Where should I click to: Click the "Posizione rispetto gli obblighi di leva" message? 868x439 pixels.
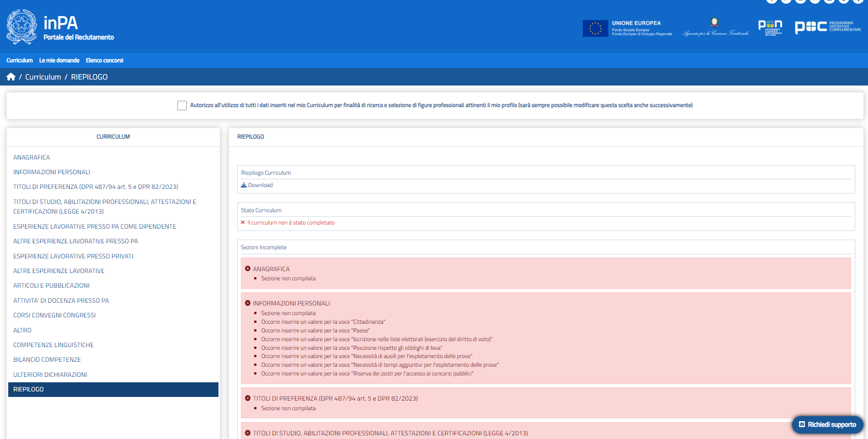point(351,348)
